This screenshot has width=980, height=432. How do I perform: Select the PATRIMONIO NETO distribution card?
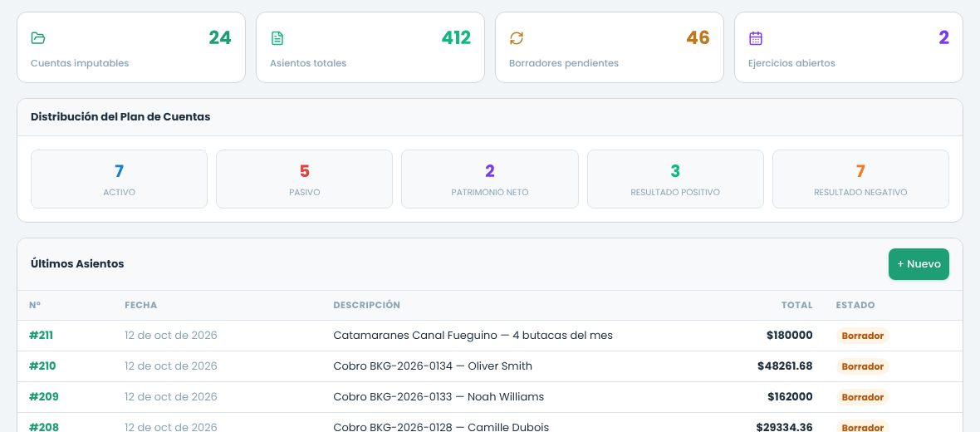point(490,179)
